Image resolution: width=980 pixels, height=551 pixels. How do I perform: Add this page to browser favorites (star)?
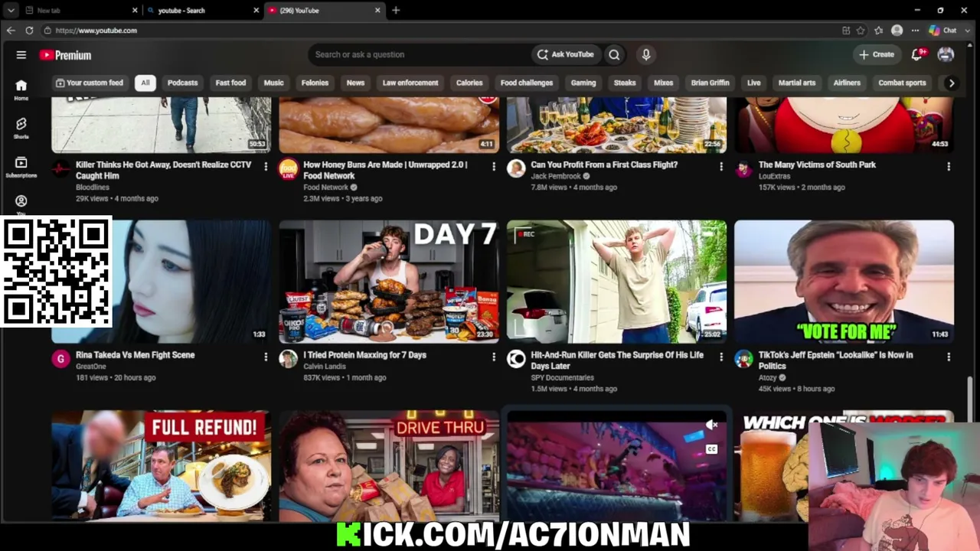[x=861, y=31]
